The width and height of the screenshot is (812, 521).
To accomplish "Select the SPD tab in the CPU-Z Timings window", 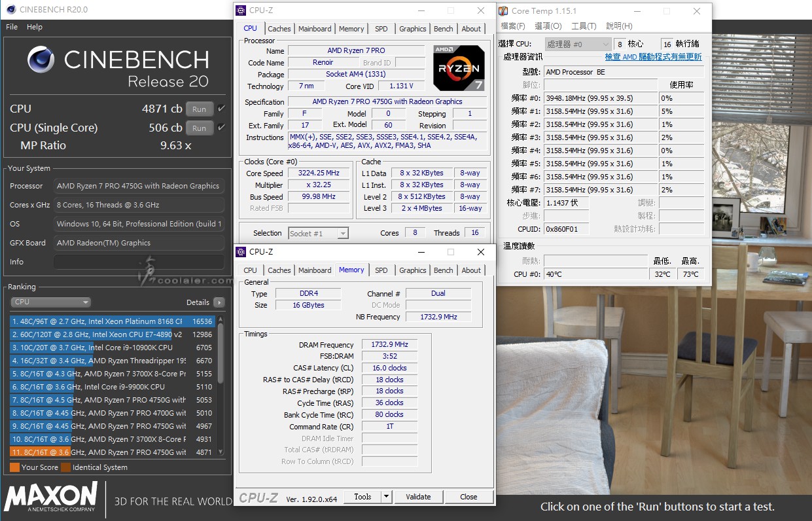I will coord(381,270).
